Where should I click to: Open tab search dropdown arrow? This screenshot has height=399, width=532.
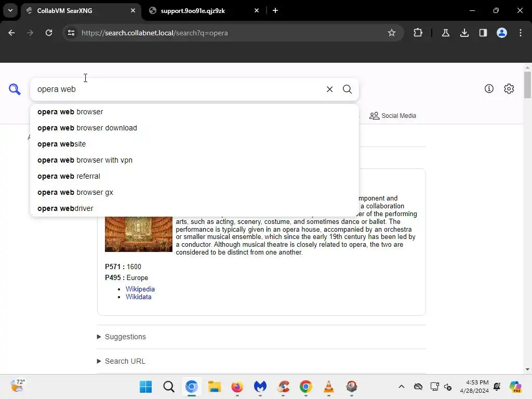pyautogui.click(x=10, y=10)
